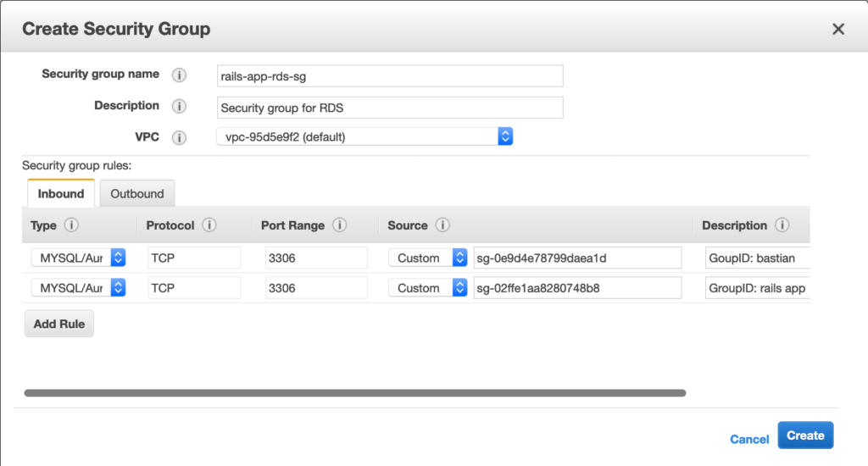Click info icon in Port Range header
The height and width of the screenshot is (466, 868).
[339, 225]
